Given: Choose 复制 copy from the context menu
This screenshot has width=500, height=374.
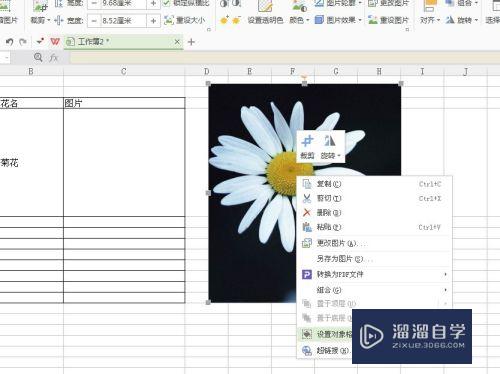Looking at the screenshot, I should pyautogui.click(x=374, y=184).
